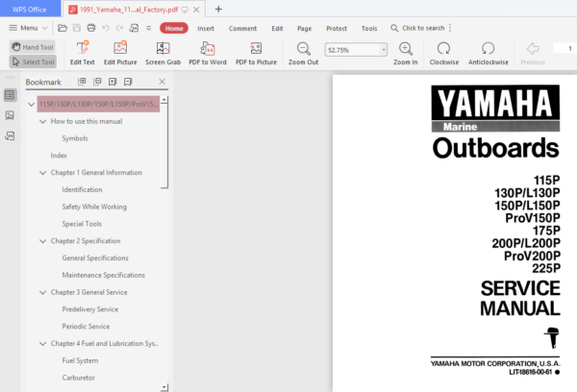The image size is (577, 392).
Task: Click PDF to Word converter
Action: pyautogui.click(x=208, y=53)
